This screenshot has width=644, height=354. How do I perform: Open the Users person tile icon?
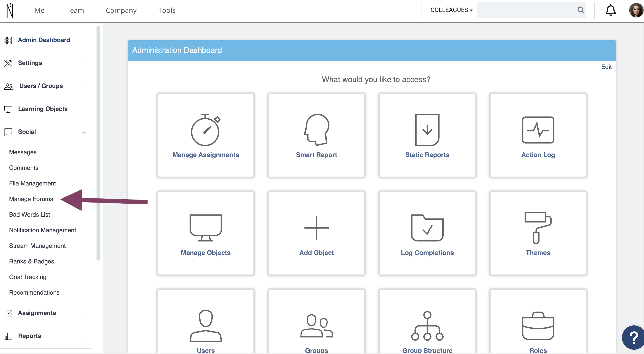(206, 326)
